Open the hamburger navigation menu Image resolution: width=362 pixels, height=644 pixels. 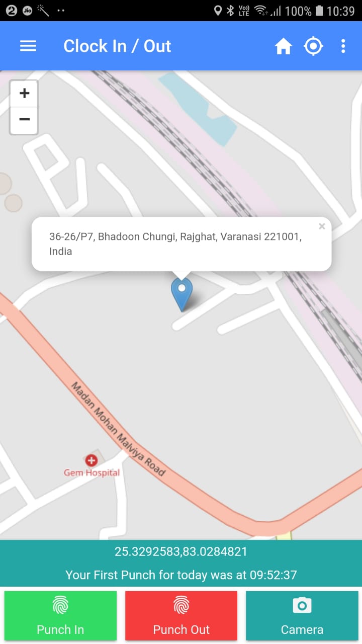click(28, 46)
